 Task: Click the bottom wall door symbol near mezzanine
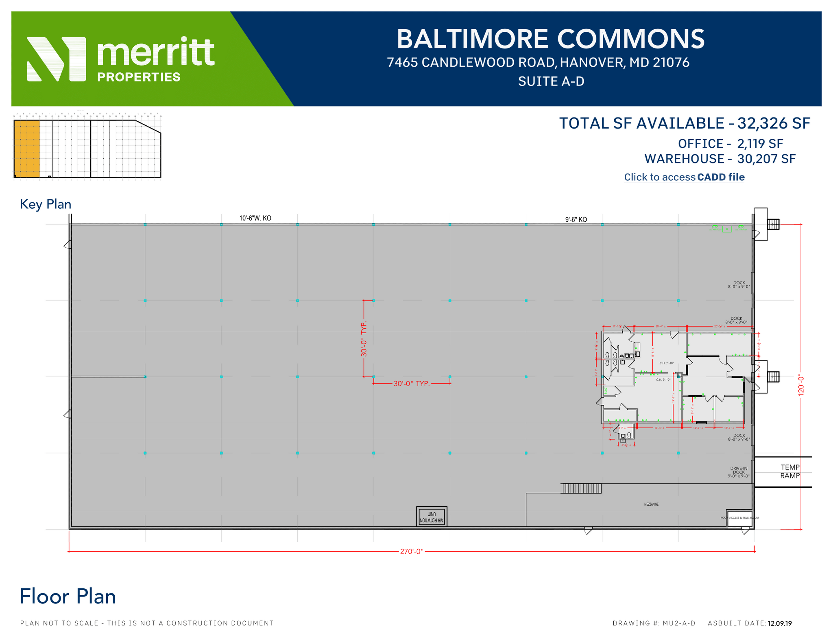pyautogui.click(x=588, y=530)
